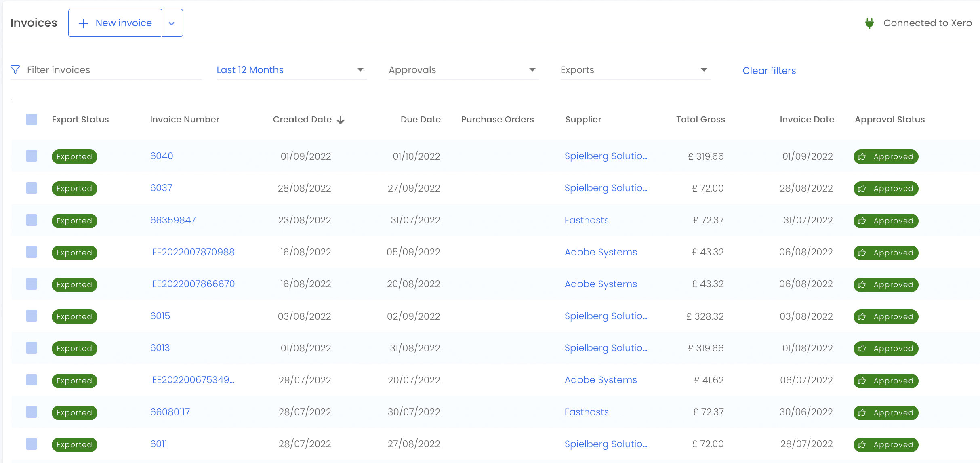Open invoice number 6040
The height and width of the screenshot is (463, 980).
click(162, 156)
